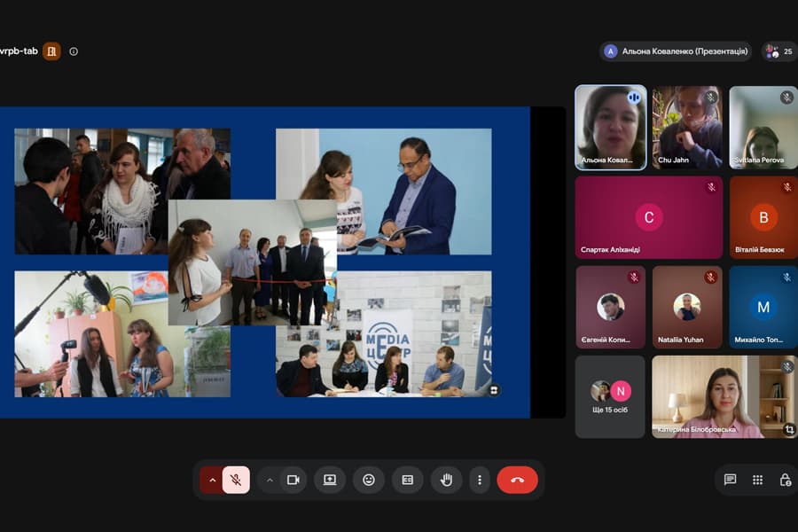798x532 pixels.
Task: Click the muted mic icon on Спартак Аліханіді tile
Action: click(711, 187)
